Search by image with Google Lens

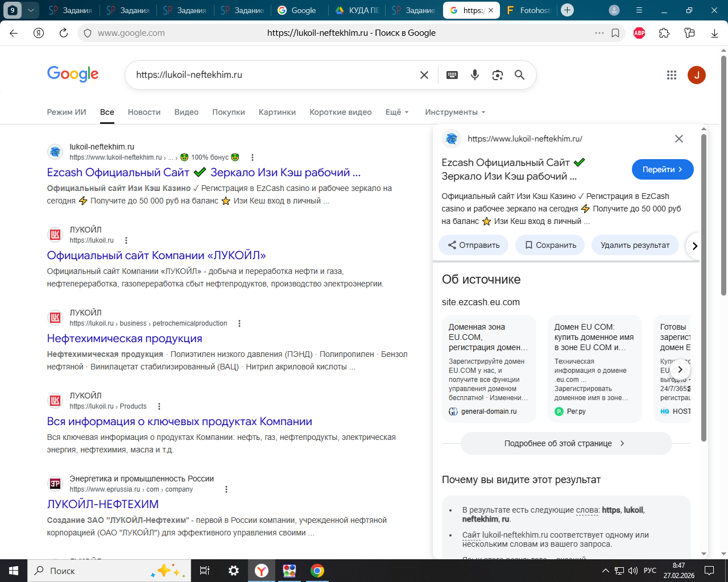pyautogui.click(x=498, y=75)
